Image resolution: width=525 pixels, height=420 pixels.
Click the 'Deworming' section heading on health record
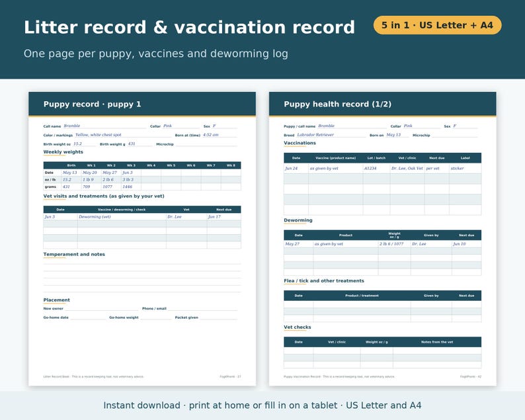point(298,220)
